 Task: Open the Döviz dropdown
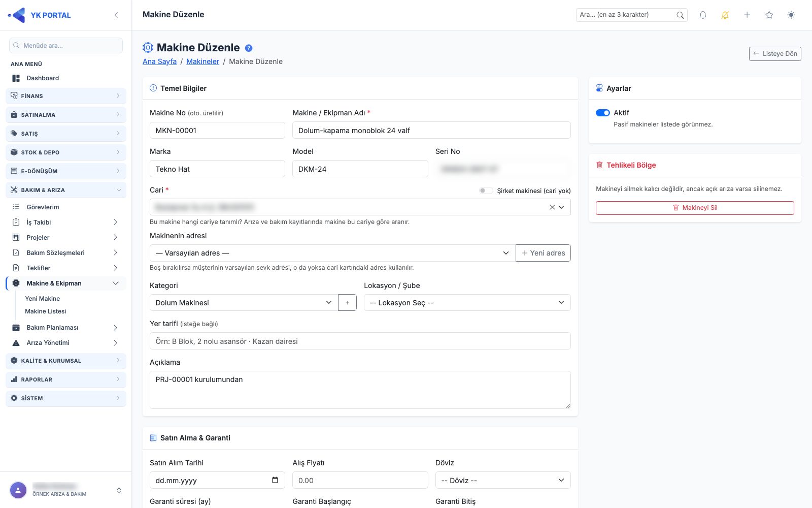[503, 480]
